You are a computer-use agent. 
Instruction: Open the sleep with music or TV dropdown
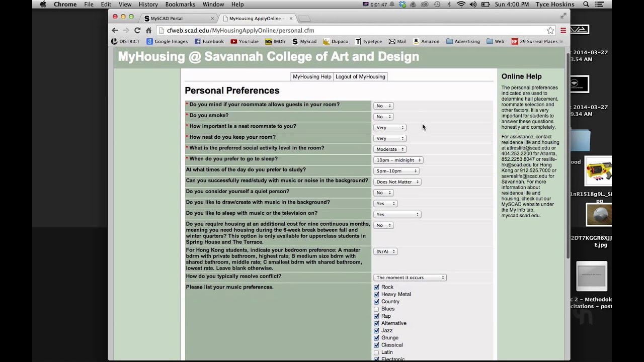tap(397, 214)
